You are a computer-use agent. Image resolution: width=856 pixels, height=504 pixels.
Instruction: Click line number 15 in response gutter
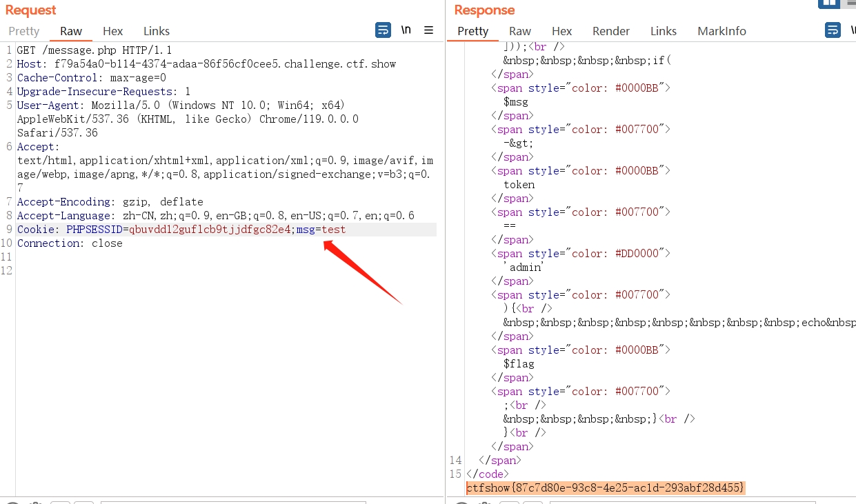tap(455, 474)
